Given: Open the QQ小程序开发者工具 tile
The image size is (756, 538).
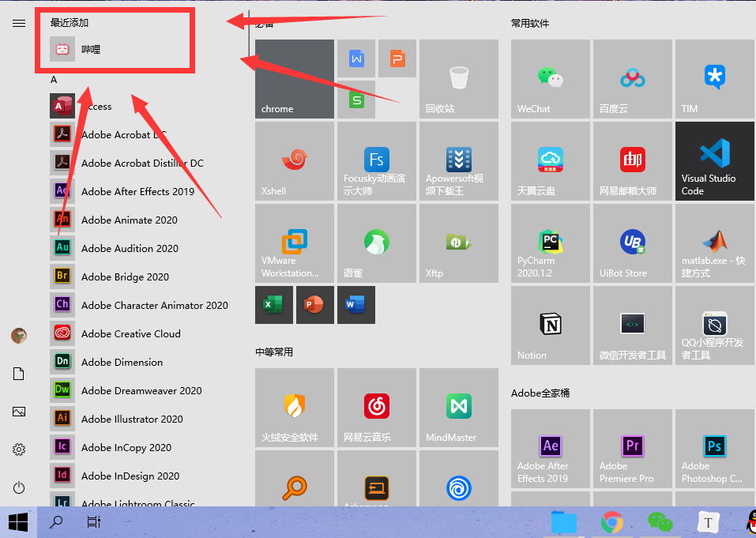Looking at the screenshot, I should (x=715, y=325).
